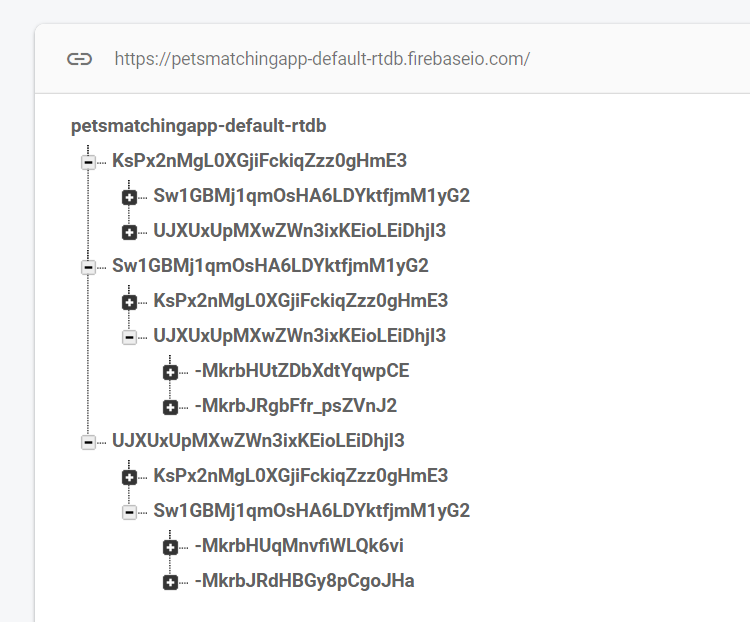Expand the -MkrbHUqMnvfiWLQk6vi message node

tap(170, 547)
